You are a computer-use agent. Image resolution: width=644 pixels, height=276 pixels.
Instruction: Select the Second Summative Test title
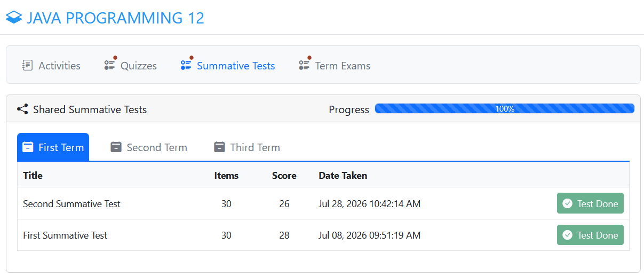72,203
